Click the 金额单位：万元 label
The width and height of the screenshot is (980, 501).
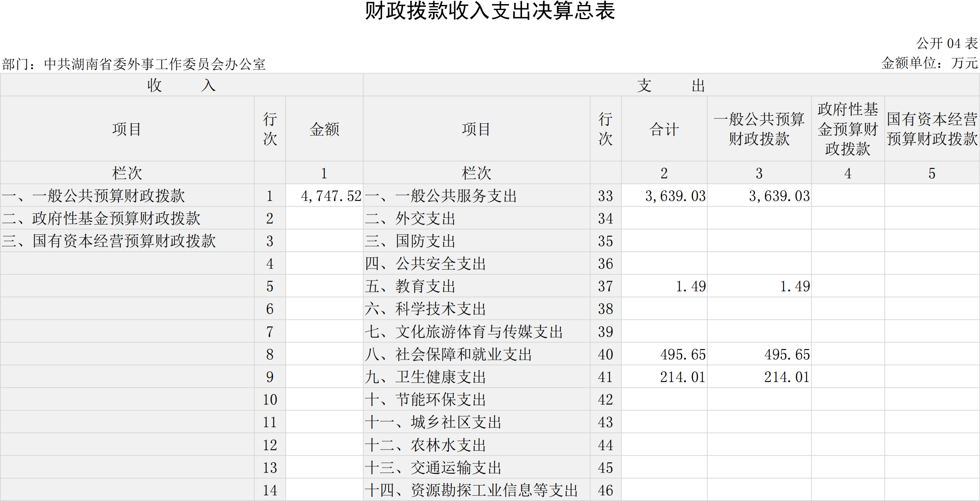click(x=929, y=63)
